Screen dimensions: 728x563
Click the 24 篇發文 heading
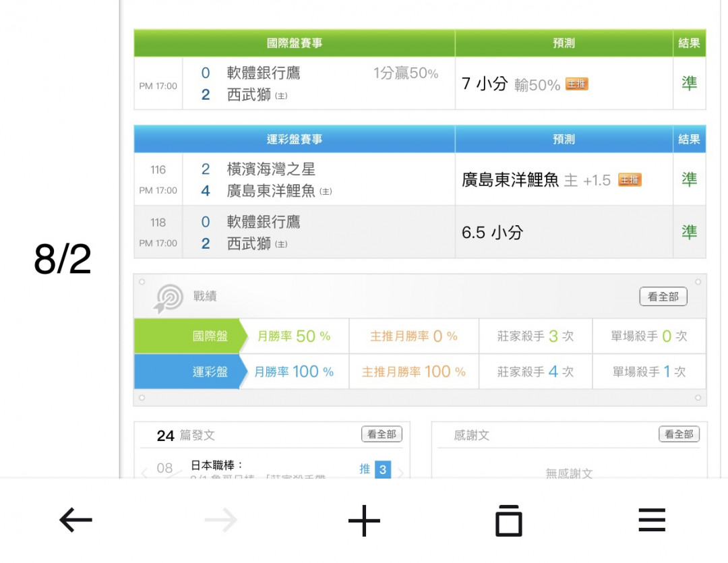pos(186,436)
